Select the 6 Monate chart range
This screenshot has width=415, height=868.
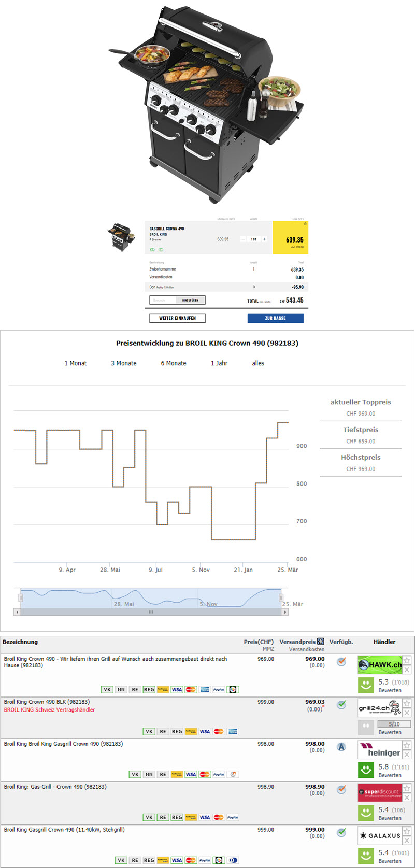coord(174,363)
